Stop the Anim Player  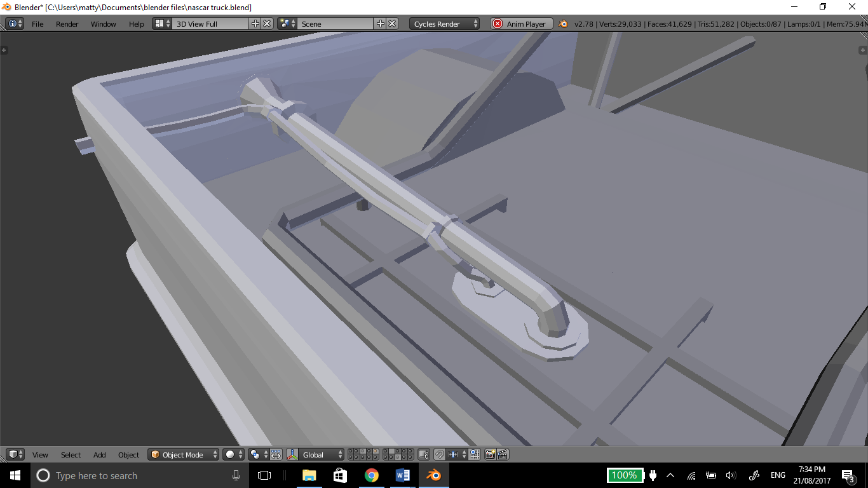522,24
